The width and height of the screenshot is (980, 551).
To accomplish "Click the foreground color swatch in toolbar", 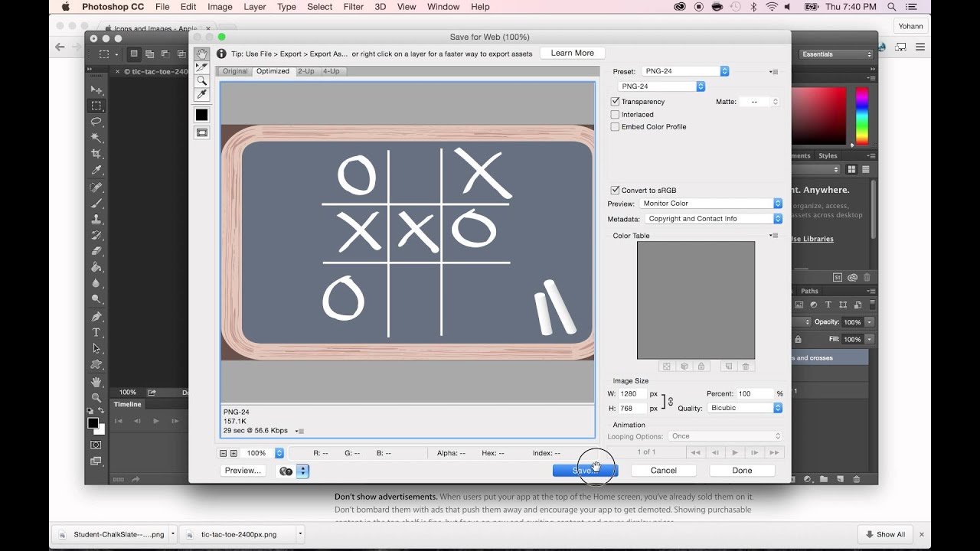I will point(93,423).
